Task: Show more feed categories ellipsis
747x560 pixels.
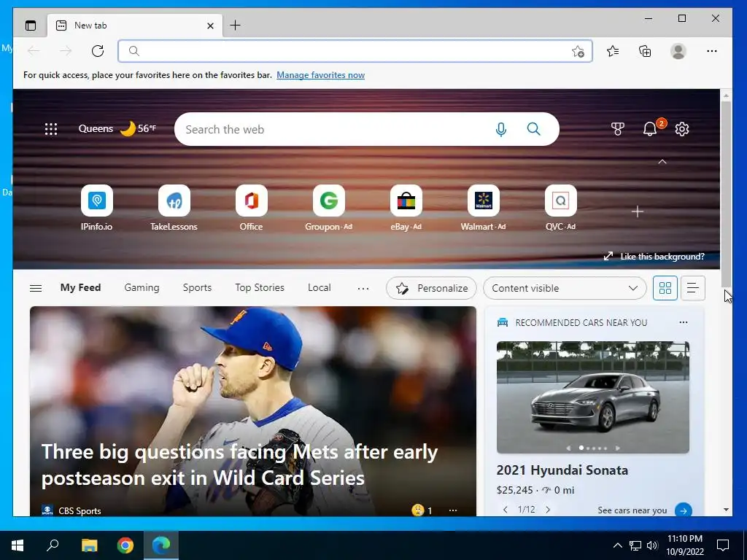Action: click(363, 288)
